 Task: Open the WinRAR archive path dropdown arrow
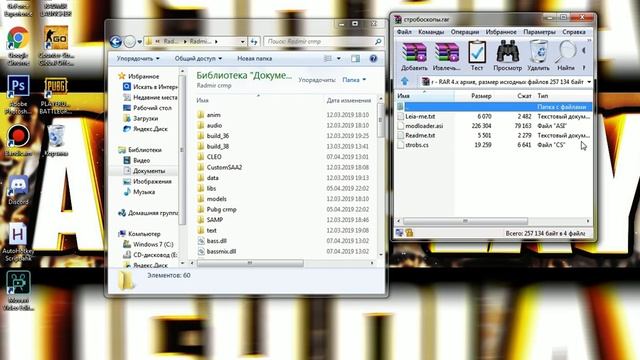point(589,82)
